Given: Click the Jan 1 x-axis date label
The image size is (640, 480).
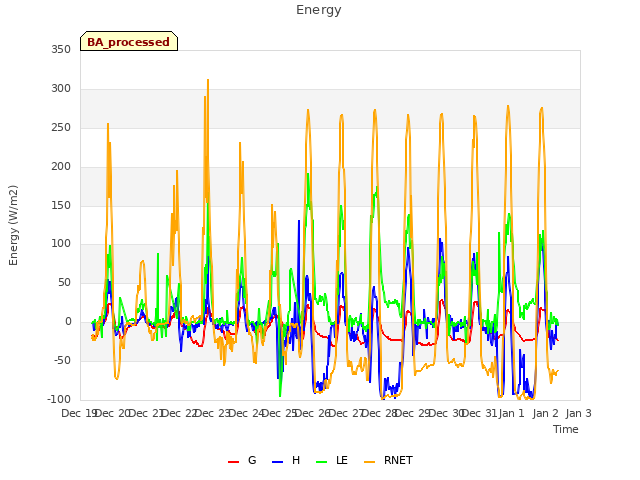Looking at the screenshot, I should tap(511, 413).
